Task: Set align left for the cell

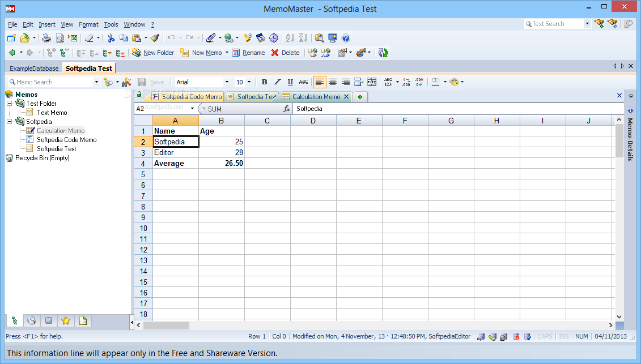Action: pyautogui.click(x=320, y=82)
